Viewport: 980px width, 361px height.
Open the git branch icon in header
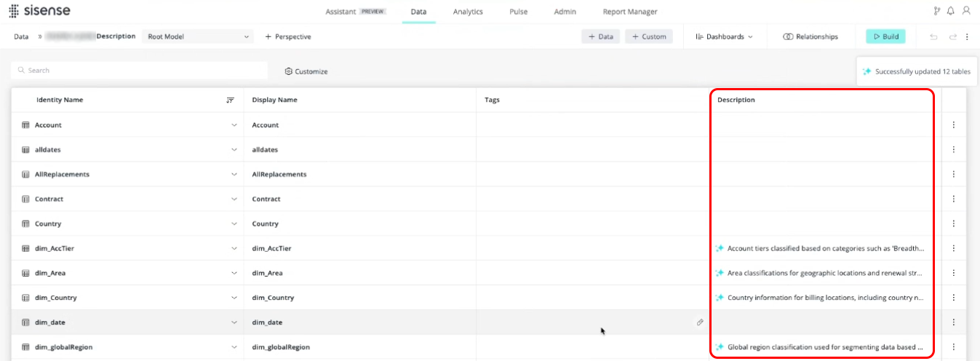(936, 12)
